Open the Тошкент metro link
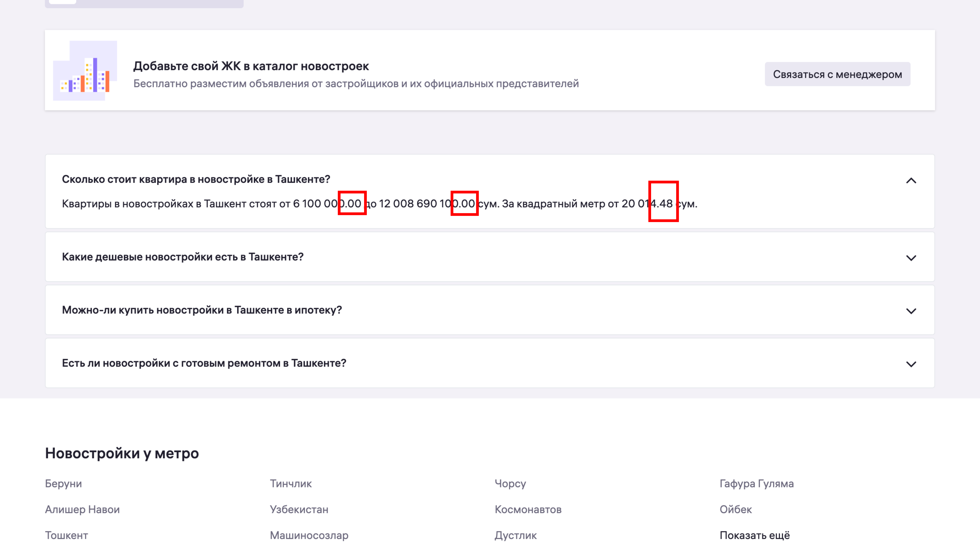 tap(66, 535)
